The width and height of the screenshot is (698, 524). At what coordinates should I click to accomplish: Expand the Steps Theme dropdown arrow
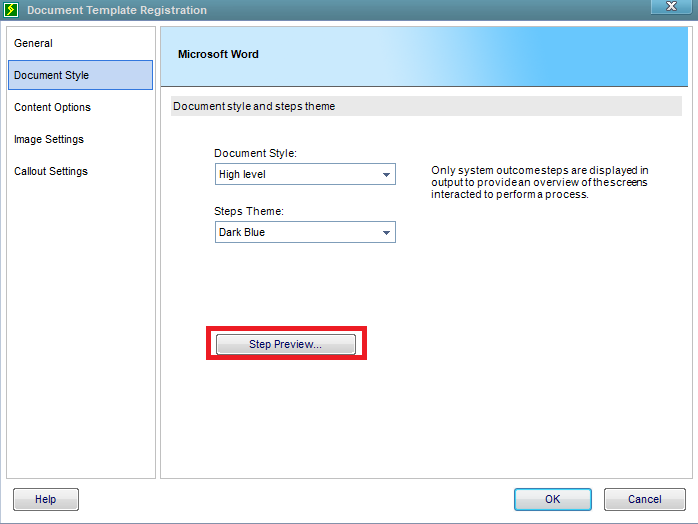pos(386,232)
